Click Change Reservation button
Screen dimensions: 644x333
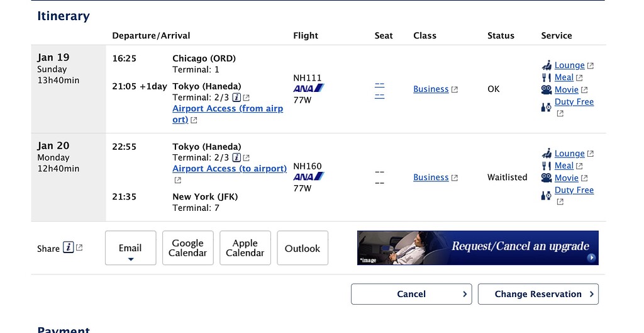pos(538,294)
